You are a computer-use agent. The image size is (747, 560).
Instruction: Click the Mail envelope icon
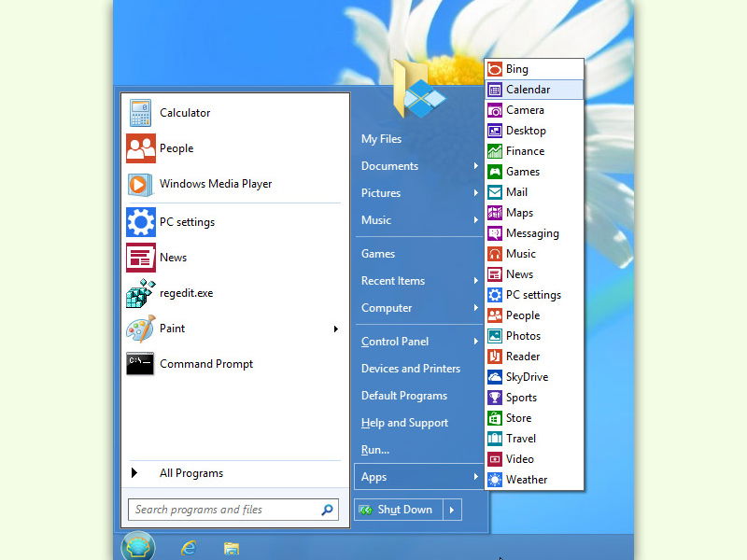[x=495, y=192]
